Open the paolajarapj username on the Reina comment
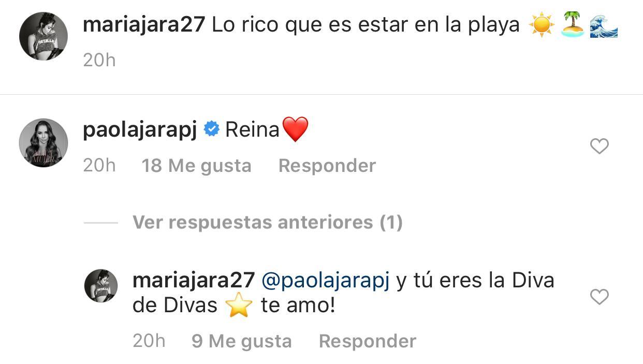This screenshot has width=643, height=364. tap(140, 129)
